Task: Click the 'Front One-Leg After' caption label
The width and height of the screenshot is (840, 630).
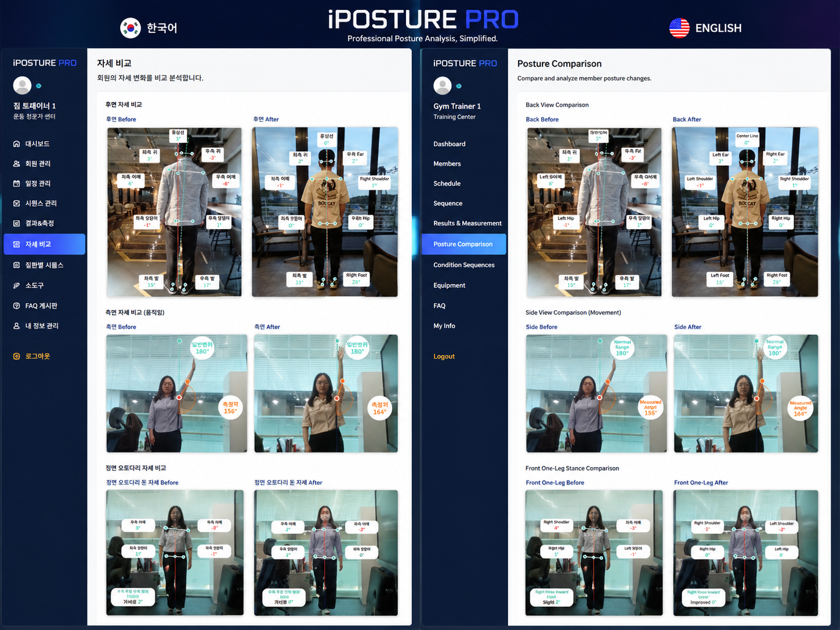Action: tap(701, 483)
